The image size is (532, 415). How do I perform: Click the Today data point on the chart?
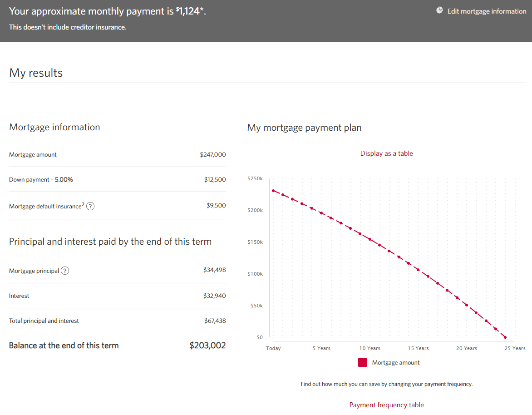pos(273,191)
